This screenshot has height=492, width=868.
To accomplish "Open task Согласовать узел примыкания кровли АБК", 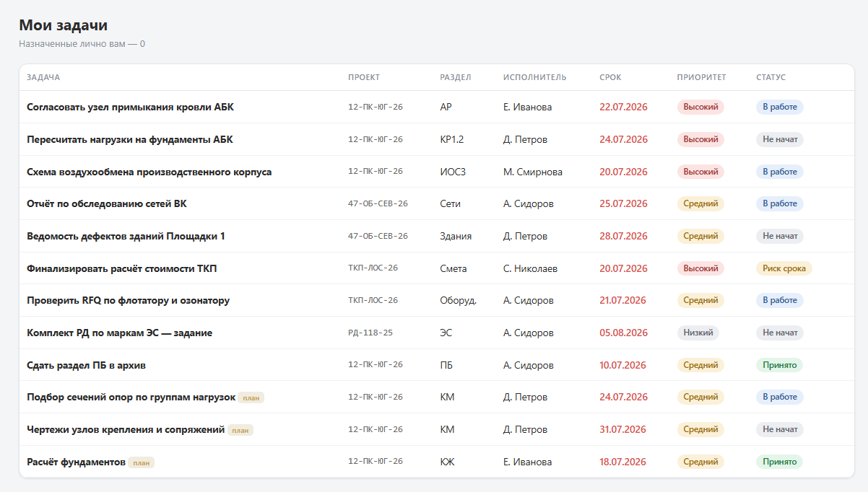I will (x=130, y=107).
